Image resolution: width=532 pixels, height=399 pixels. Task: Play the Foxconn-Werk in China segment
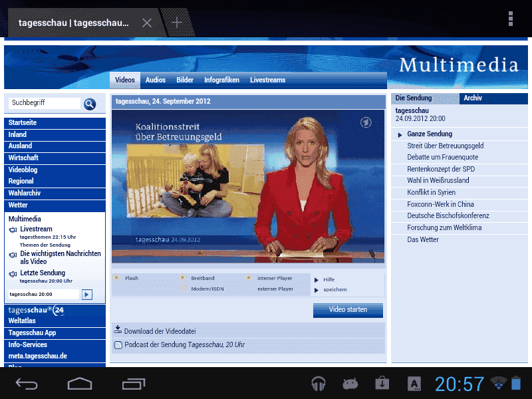(440, 204)
